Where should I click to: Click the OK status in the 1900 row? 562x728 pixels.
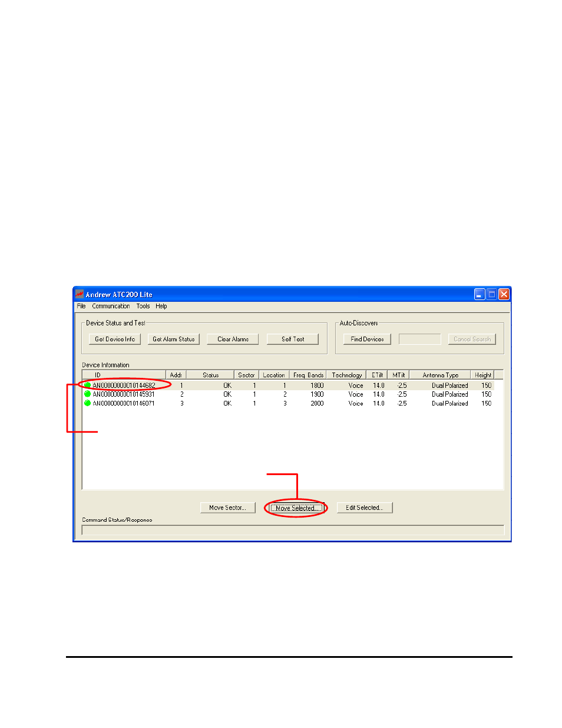point(227,394)
